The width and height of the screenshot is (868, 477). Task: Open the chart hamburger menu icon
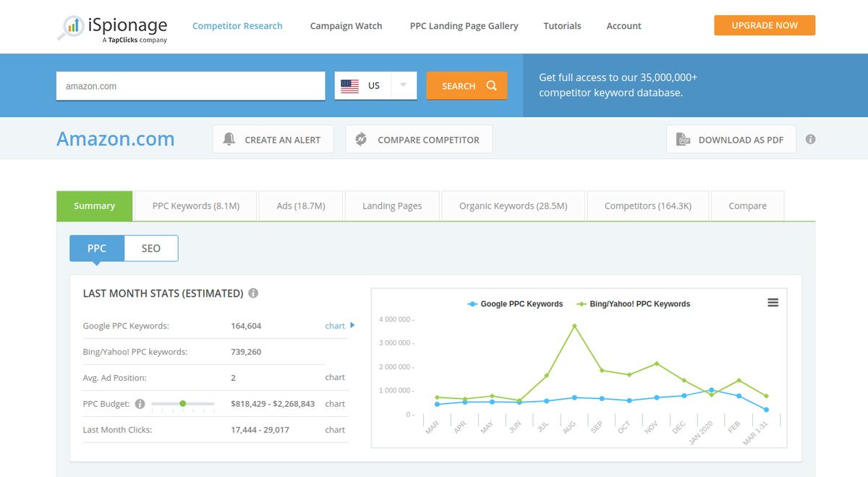773,303
